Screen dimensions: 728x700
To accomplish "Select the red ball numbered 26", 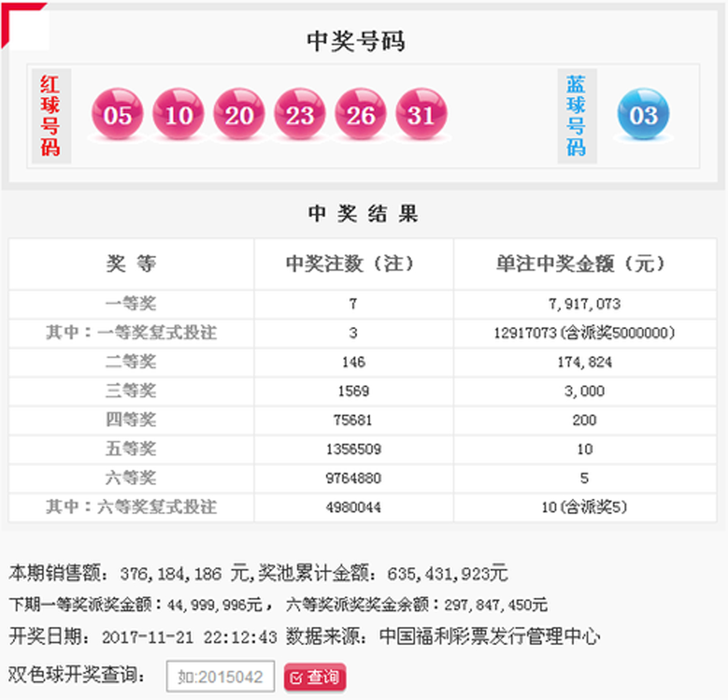I will (361, 114).
